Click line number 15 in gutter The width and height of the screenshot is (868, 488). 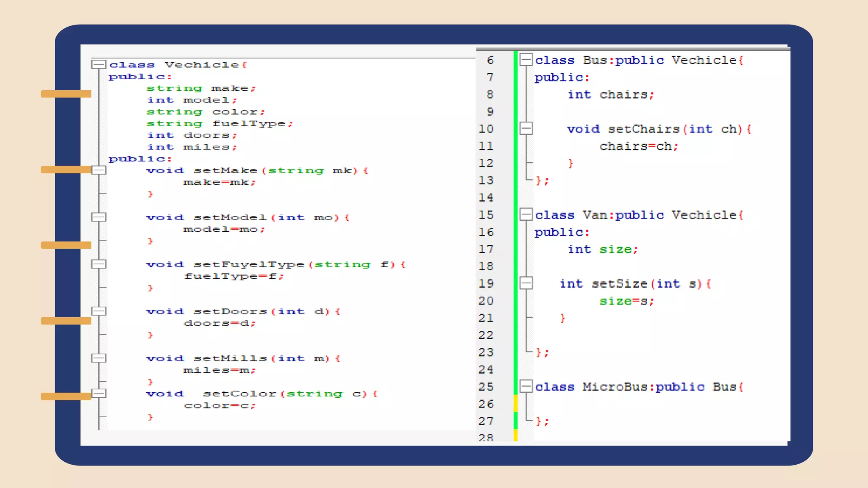pos(487,215)
